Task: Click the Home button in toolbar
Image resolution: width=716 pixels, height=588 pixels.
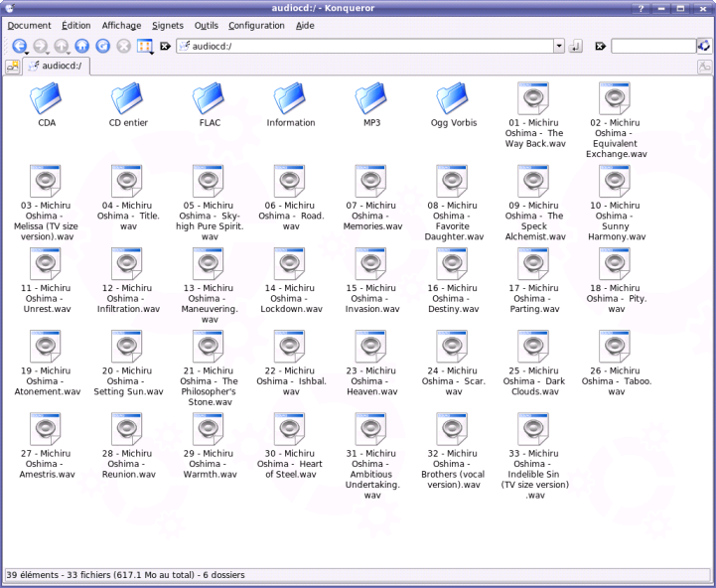Action: pos(81,46)
